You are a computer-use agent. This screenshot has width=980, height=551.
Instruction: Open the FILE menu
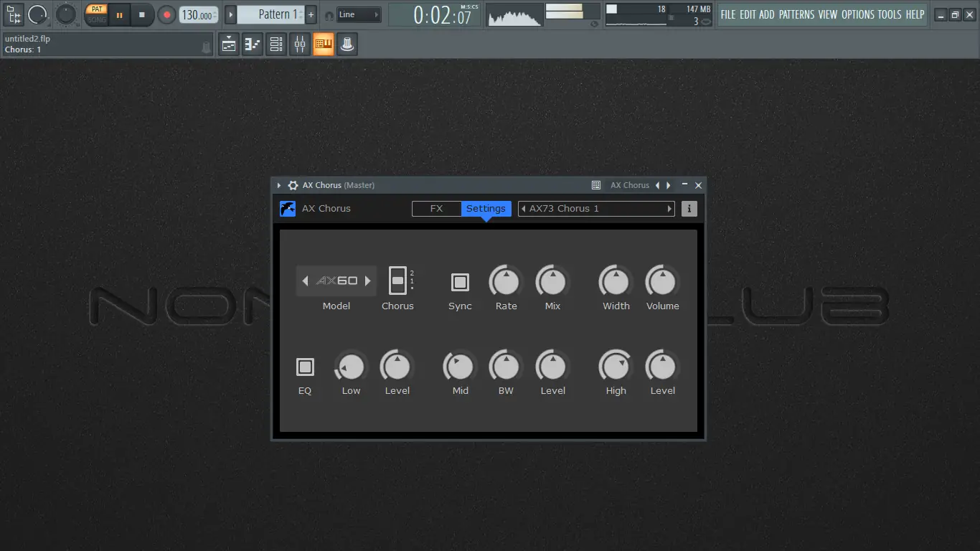[x=728, y=14]
